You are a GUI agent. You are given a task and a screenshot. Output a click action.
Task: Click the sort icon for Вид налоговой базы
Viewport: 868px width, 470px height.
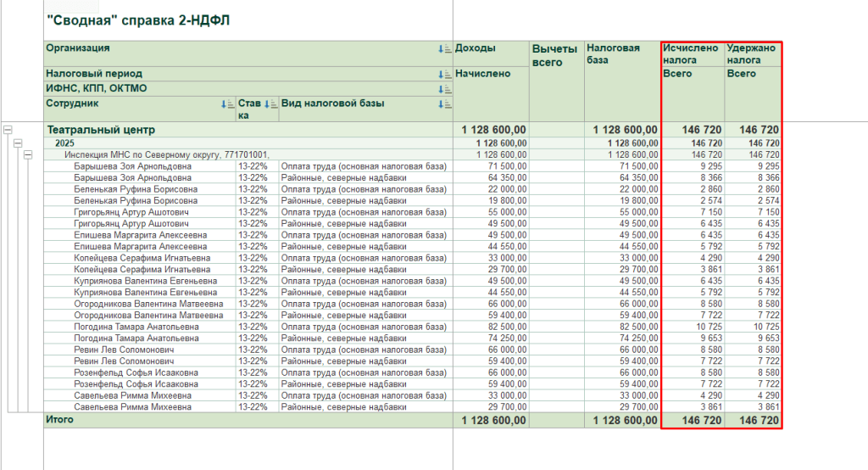point(444,104)
